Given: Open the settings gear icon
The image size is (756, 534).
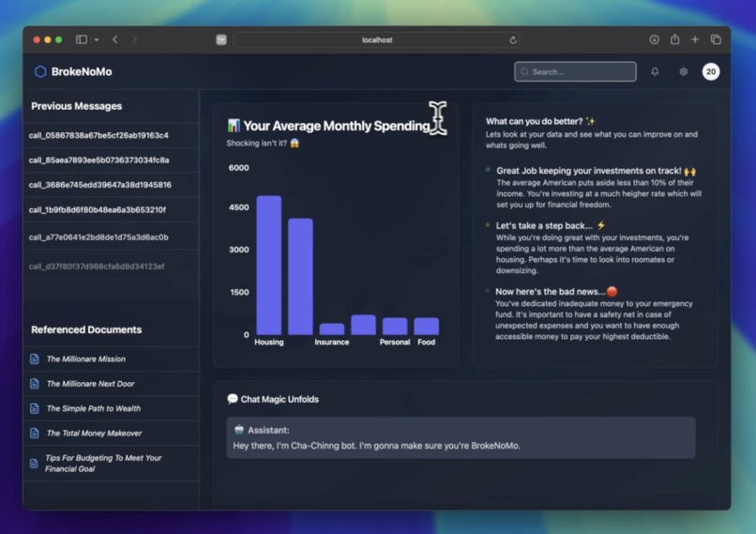Looking at the screenshot, I should 683,72.
